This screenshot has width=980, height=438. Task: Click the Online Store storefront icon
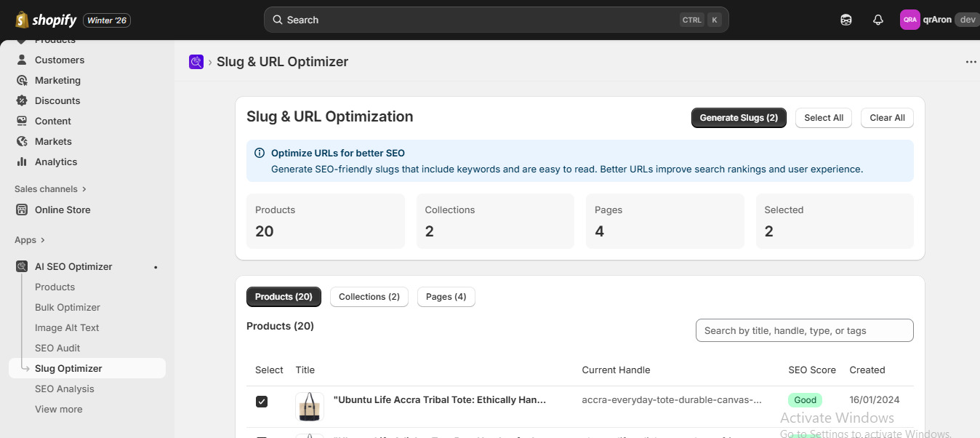(22, 210)
